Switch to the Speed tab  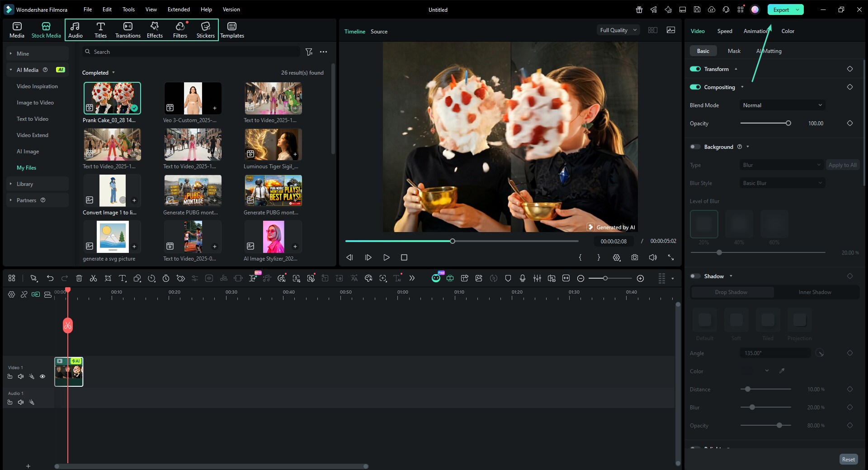[x=724, y=31]
